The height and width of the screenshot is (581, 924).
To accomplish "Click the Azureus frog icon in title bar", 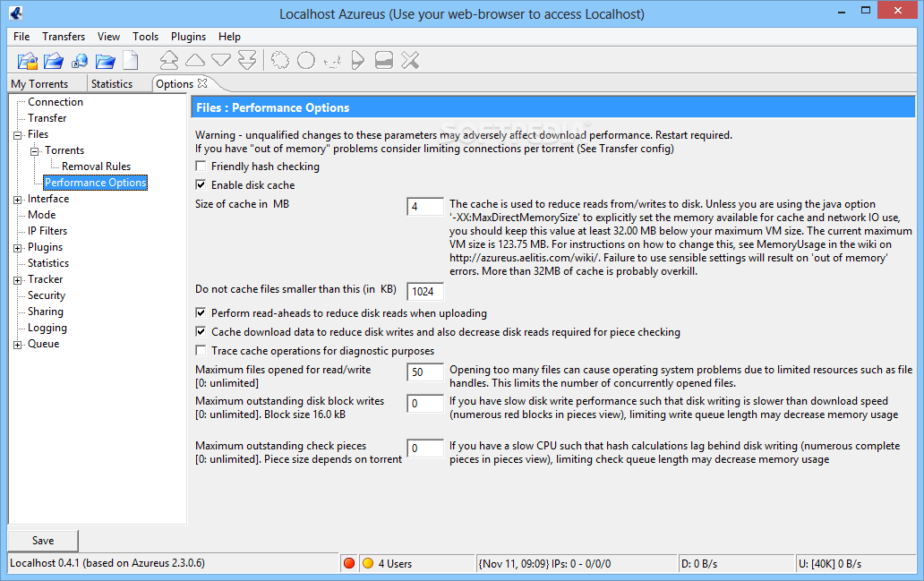I will pyautogui.click(x=16, y=13).
